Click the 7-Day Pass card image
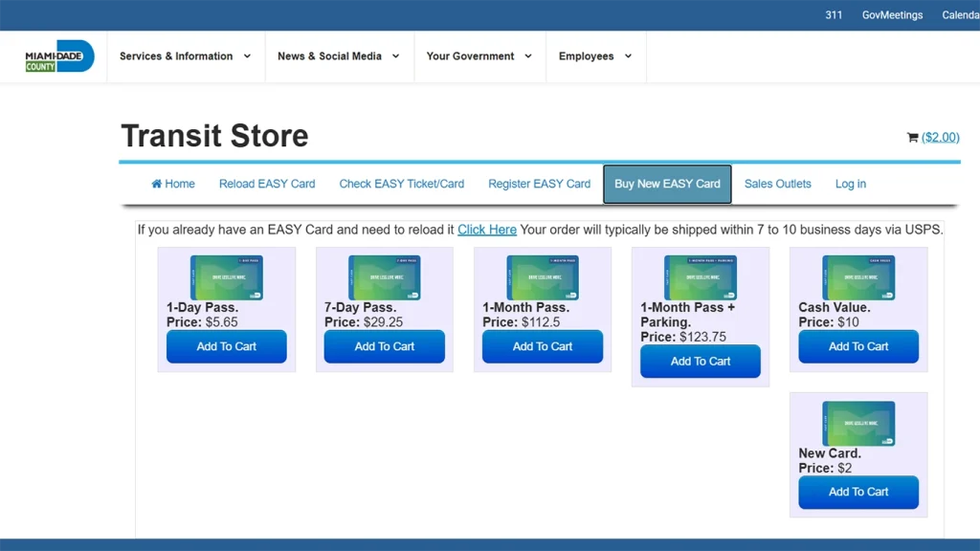 point(385,277)
